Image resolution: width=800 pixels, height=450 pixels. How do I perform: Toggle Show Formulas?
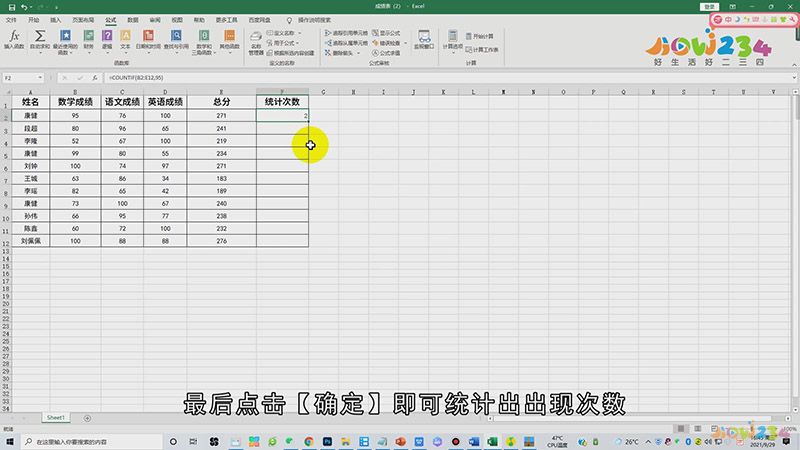click(x=386, y=33)
